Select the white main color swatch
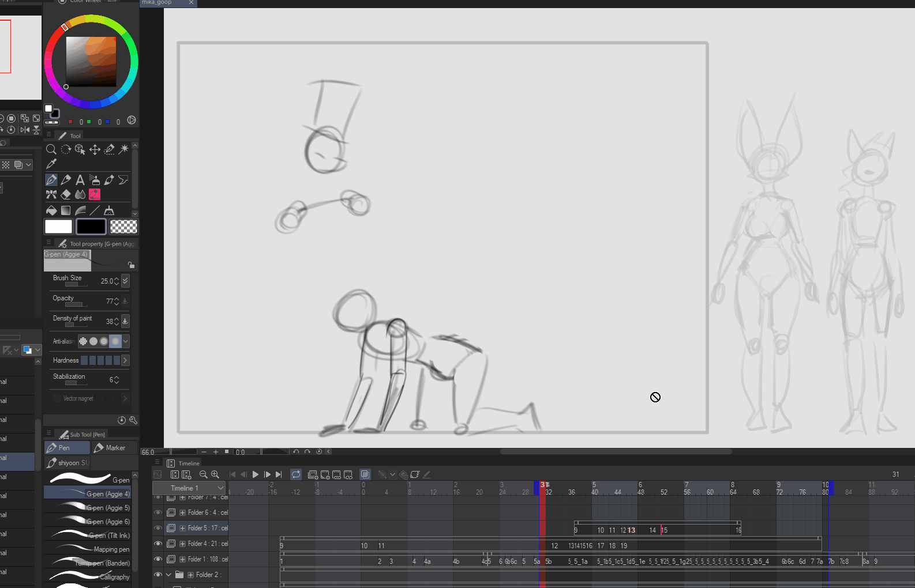915x588 pixels. (59, 227)
